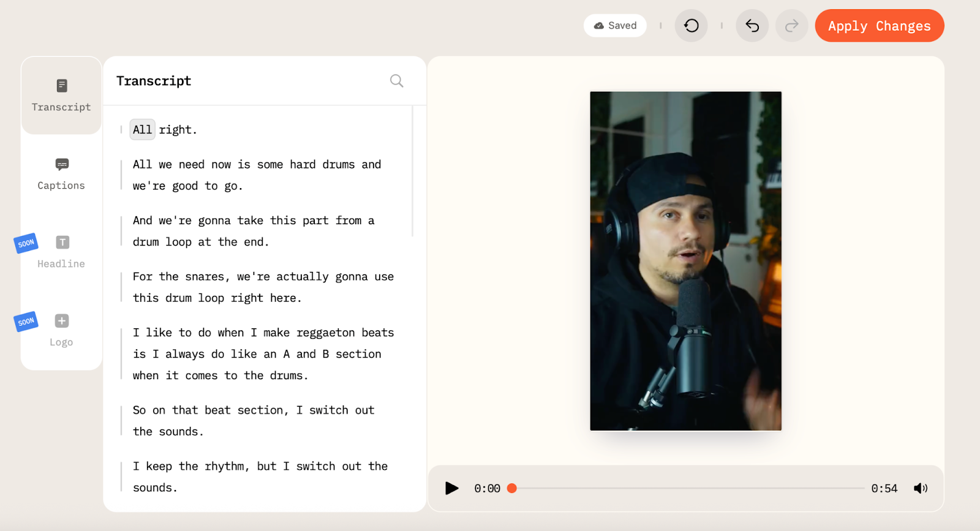Play the video preview
This screenshot has width=980, height=531.
pos(452,488)
